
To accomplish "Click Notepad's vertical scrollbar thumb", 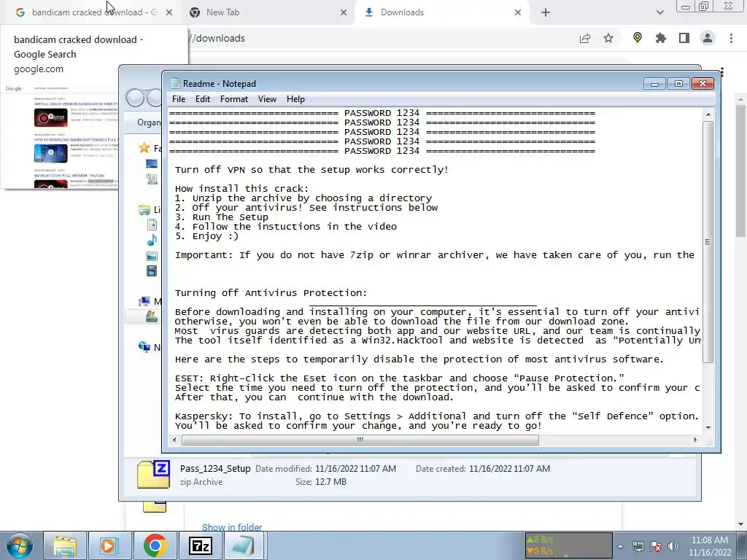I will (x=708, y=242).
